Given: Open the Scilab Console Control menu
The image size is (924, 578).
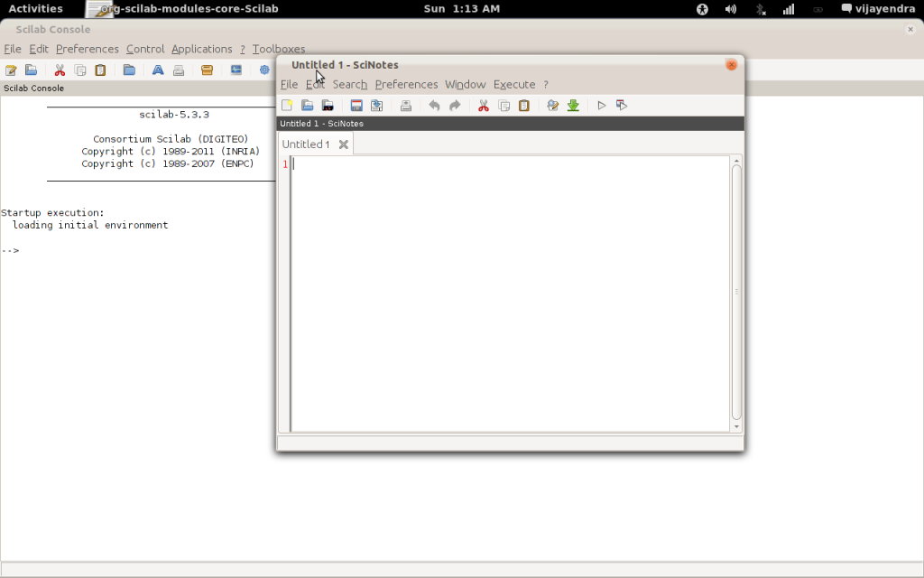Looking at the screenshot, I should (x=145, y=49).
